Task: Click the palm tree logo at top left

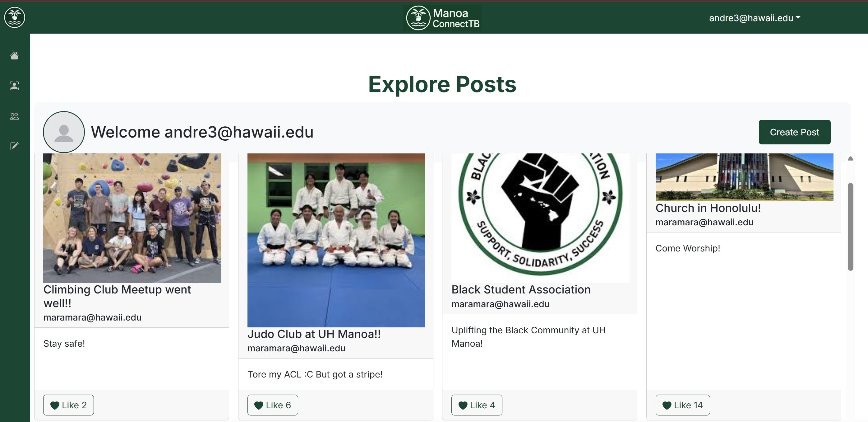Action: pos(15,17)
